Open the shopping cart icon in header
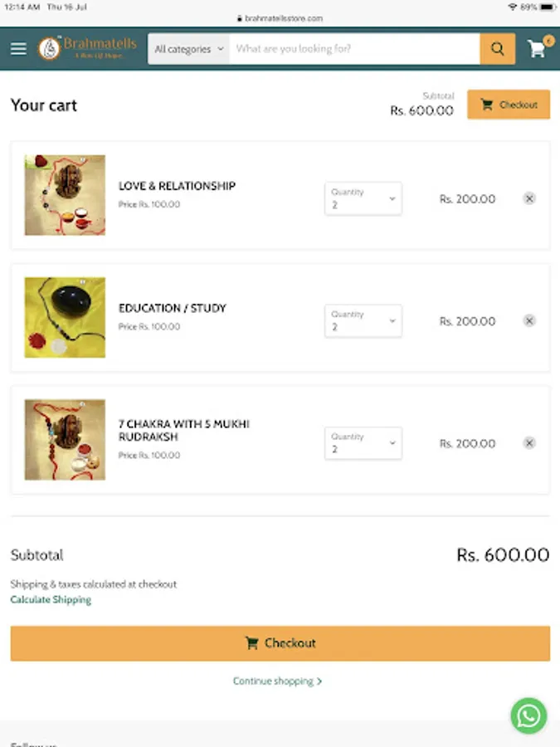Screen dimensions: 560x747 pyautogui.click(x=538, y=48)
